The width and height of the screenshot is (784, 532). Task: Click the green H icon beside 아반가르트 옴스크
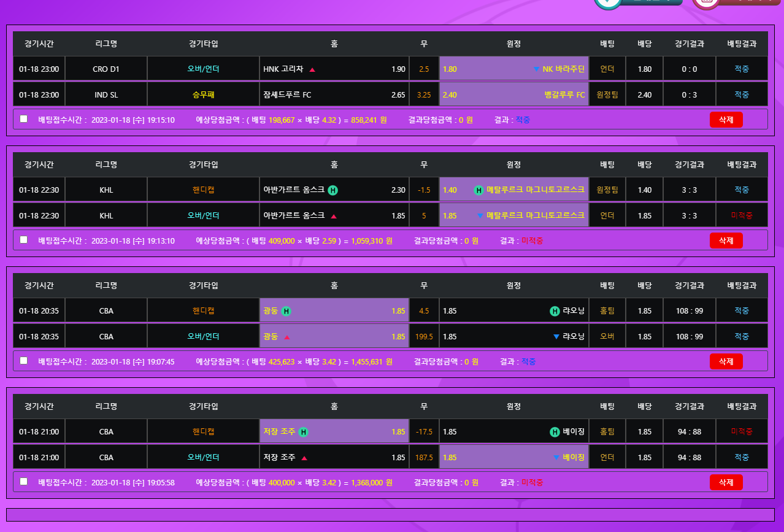332,190
